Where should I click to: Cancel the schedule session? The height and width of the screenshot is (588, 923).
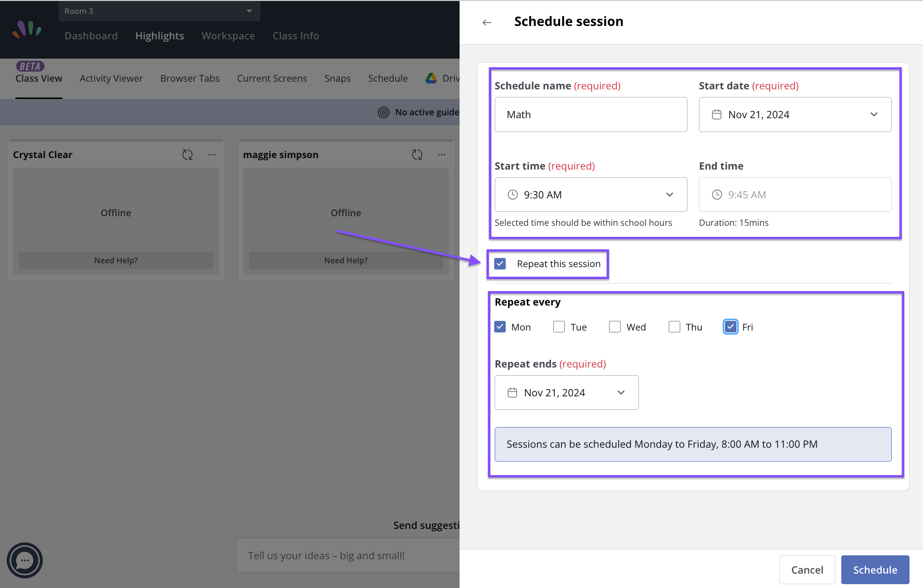pos(807,570)
